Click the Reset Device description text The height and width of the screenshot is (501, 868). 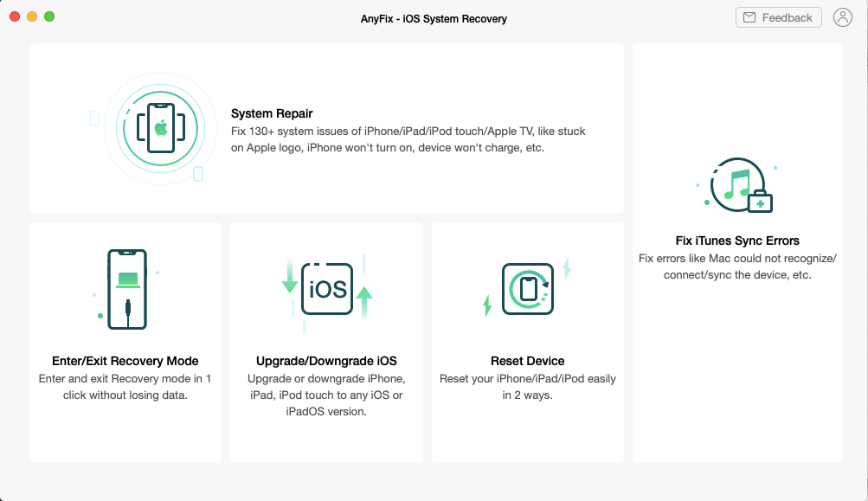pos(527,387)
